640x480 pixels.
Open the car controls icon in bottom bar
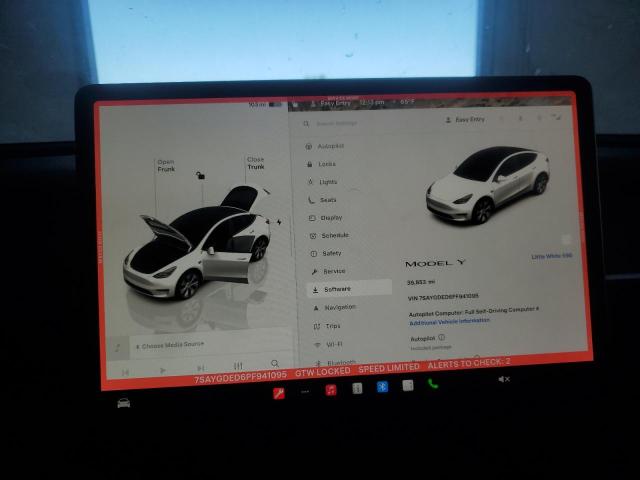point(124,403)
